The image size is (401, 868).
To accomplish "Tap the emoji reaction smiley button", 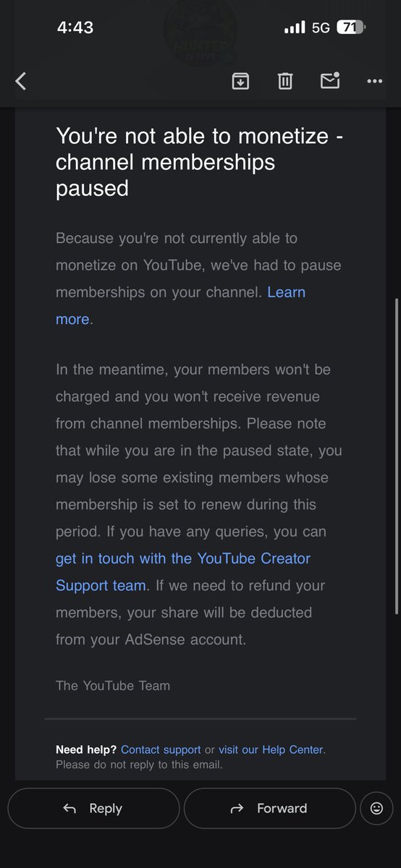I will (x=376, y=808).
